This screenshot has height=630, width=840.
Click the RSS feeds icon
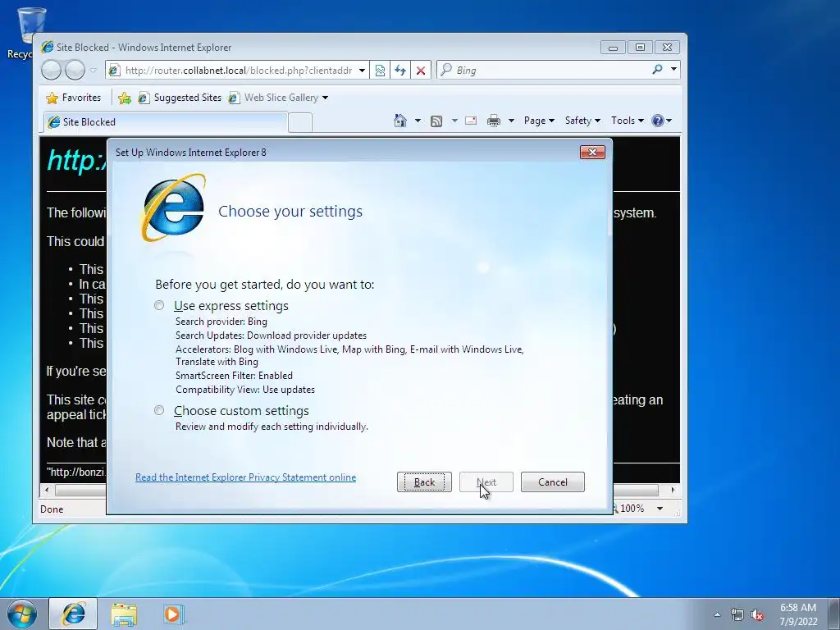tap(436, 121)
